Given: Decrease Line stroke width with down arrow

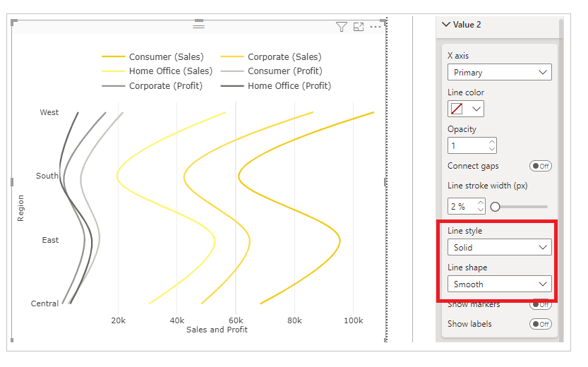Looking at the screenshot, I should click(x=481, y=210).
